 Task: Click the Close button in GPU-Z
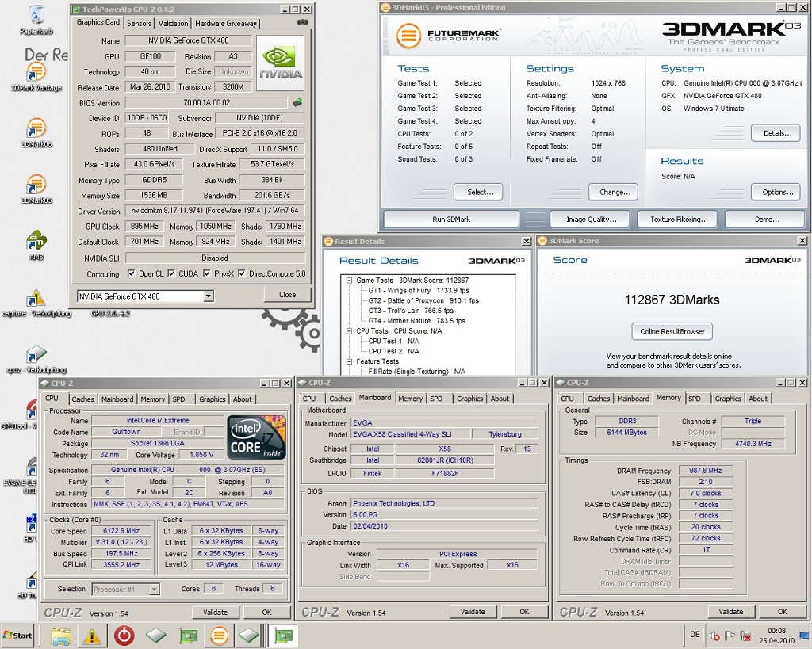coord(287,295)
